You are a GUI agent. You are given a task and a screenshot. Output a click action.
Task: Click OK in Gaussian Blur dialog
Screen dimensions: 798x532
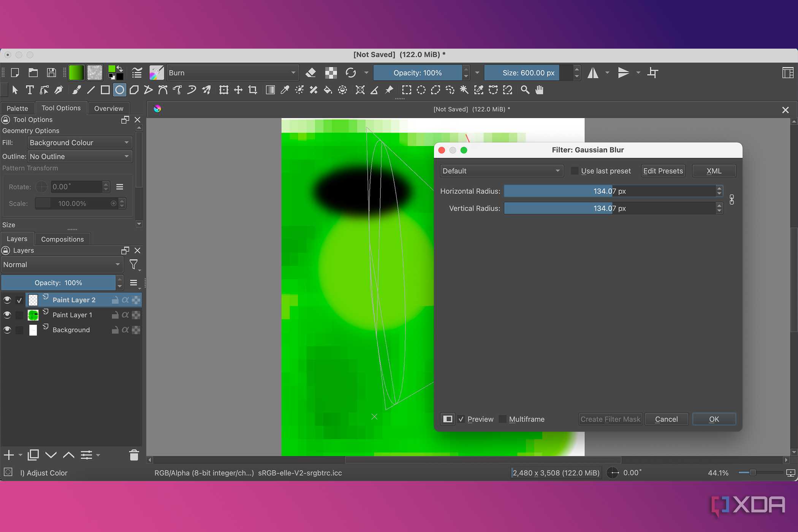[714, 419]
